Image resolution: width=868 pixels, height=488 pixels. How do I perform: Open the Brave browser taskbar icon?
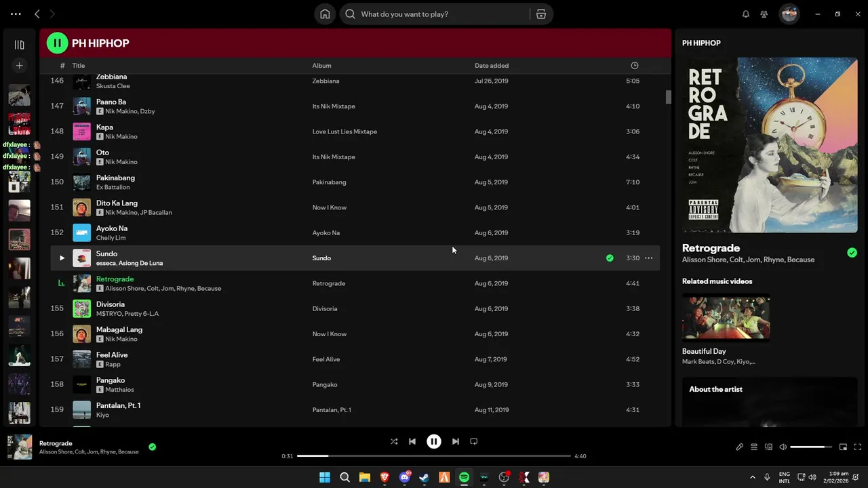(384, 477)
